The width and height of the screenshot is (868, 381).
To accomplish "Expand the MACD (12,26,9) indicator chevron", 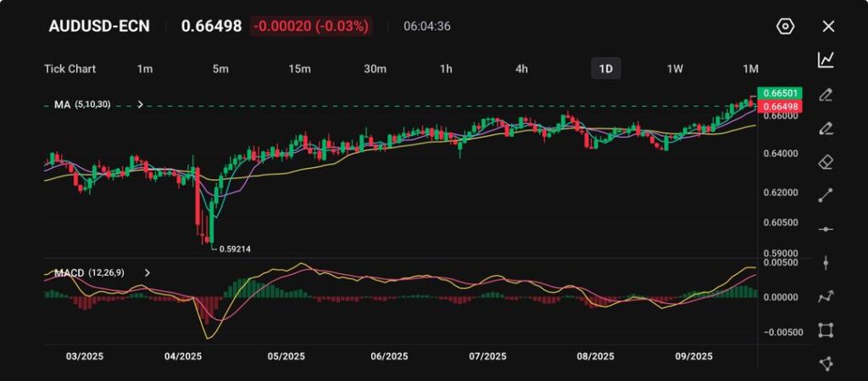I will click(x=147, y=273).
